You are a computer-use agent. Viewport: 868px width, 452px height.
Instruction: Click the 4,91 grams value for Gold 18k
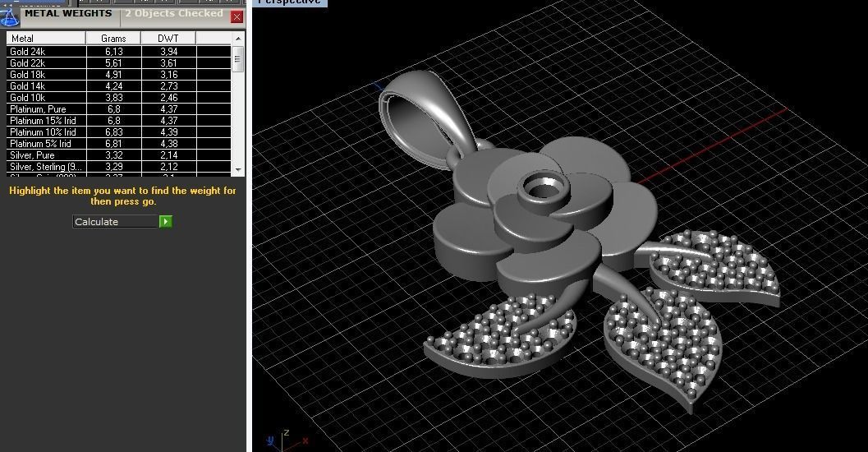coord(114,75)
